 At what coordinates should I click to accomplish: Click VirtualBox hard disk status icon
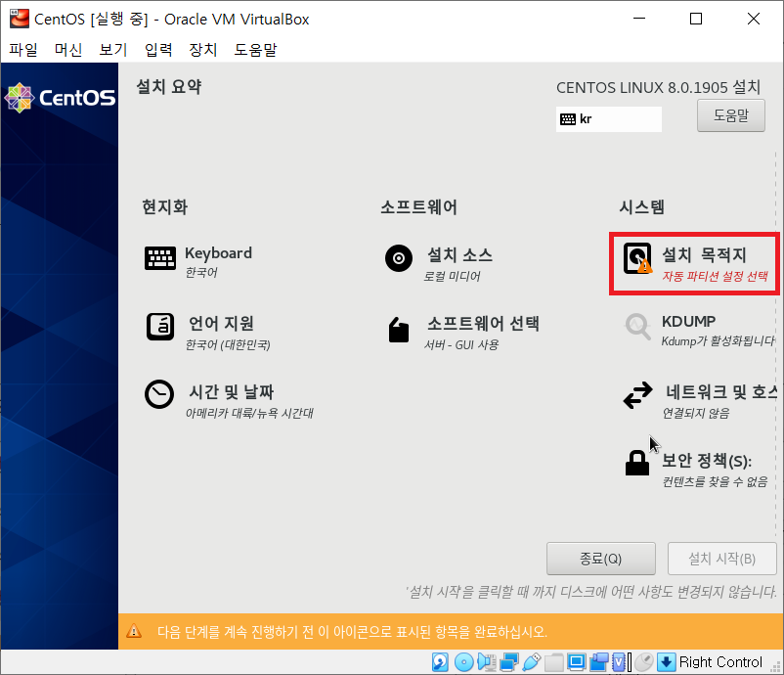tap(440, 662)
